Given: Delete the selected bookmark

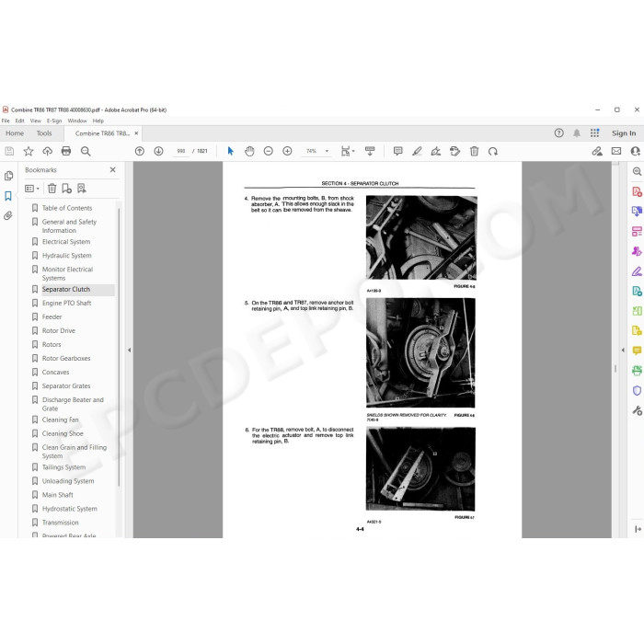Looking at the screenshot, I should point(52,189).
